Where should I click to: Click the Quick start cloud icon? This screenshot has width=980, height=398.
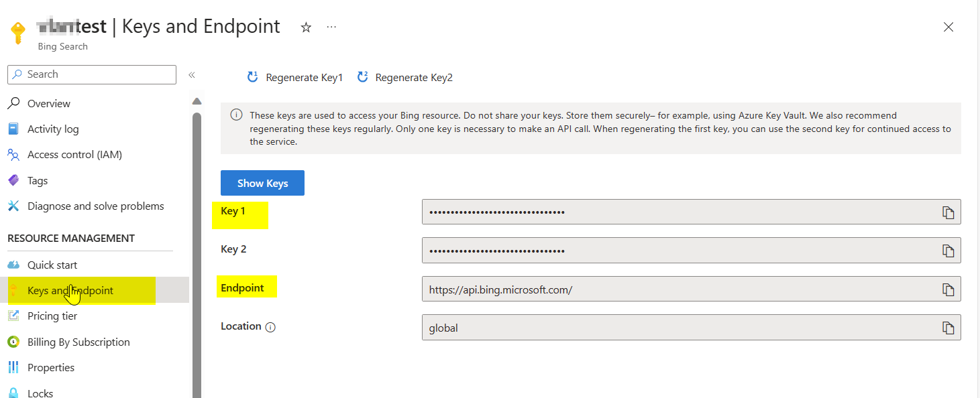tap(13, 265)
